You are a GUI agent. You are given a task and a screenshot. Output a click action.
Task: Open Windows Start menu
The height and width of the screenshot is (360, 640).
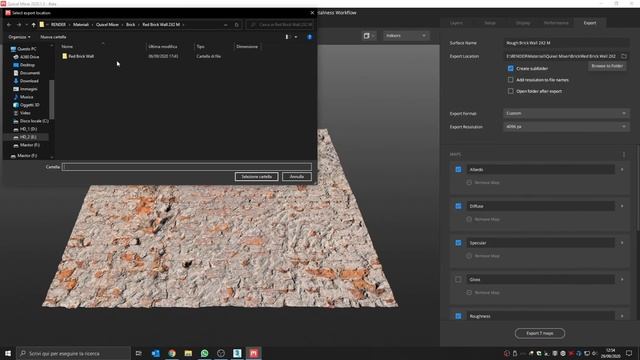[8, 353]
